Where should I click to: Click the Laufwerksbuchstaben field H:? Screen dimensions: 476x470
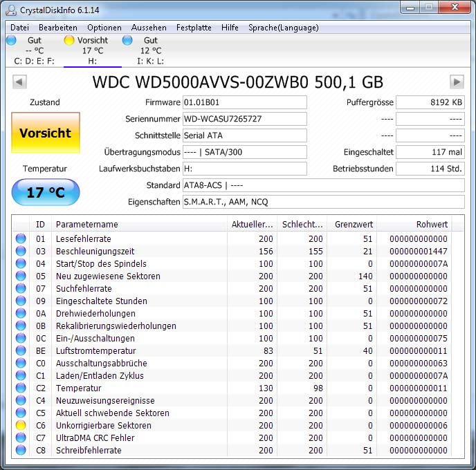(x=245, y=169)
